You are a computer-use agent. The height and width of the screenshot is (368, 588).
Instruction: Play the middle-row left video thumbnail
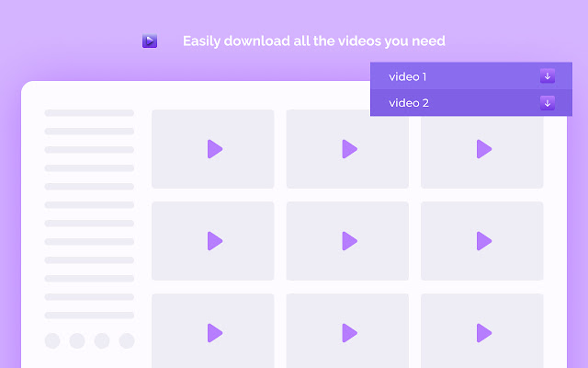(215, 241)
